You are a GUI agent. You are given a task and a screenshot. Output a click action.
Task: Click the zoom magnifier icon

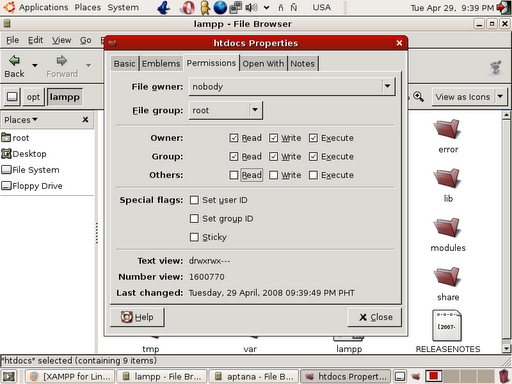point(418,97)
